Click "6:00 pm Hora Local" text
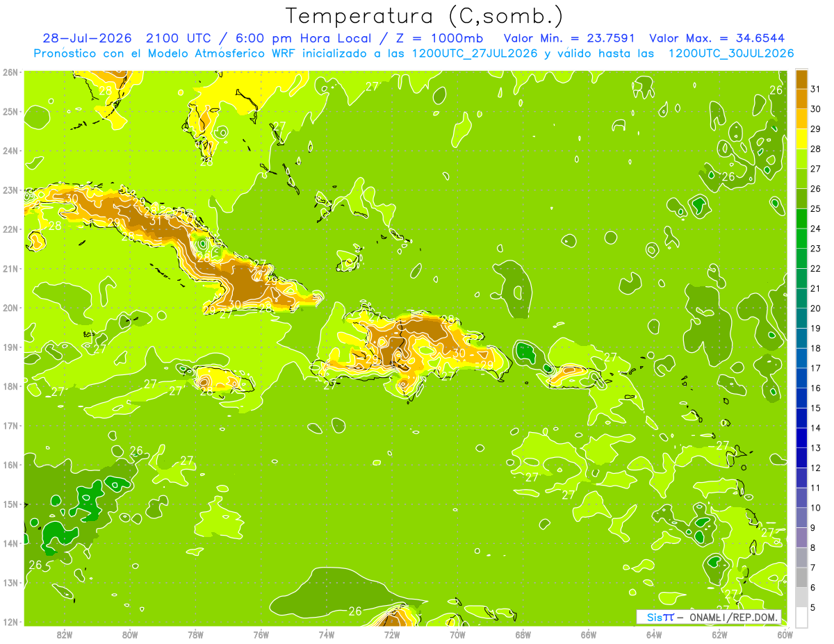Image resolution: width=834 pixels, height=644 pixels. pos(303,38)
